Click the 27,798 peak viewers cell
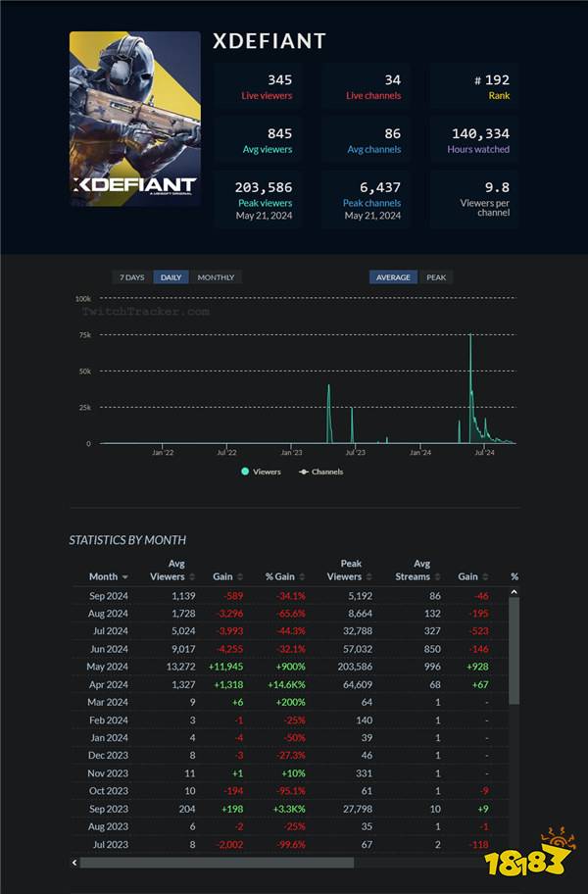The height and width of the screenshot is (894, 588). point(358,809)
